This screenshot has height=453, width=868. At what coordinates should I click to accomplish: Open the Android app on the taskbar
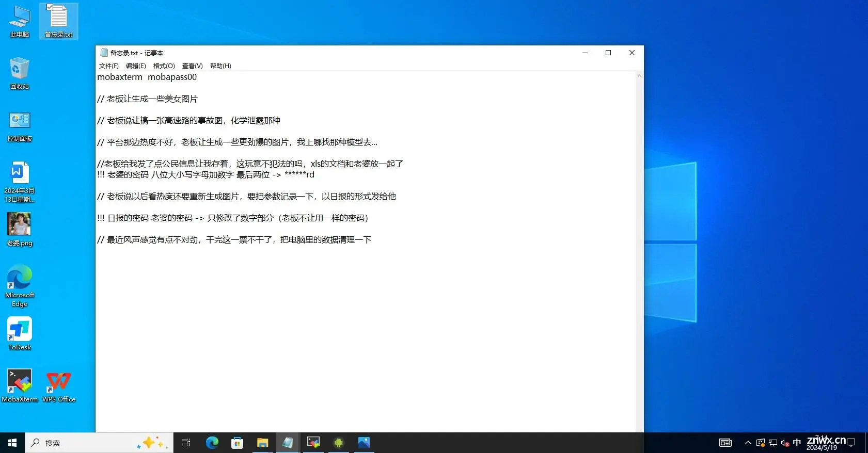click(339, 443)
